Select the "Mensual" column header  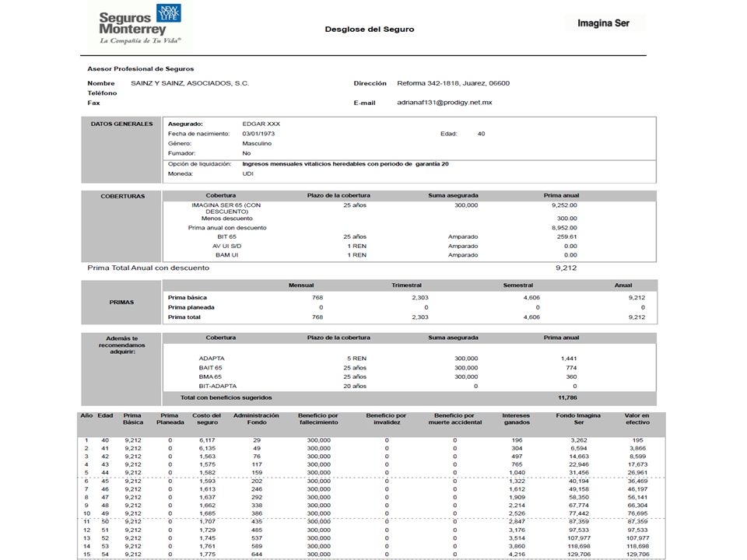(x=301, y=285)
